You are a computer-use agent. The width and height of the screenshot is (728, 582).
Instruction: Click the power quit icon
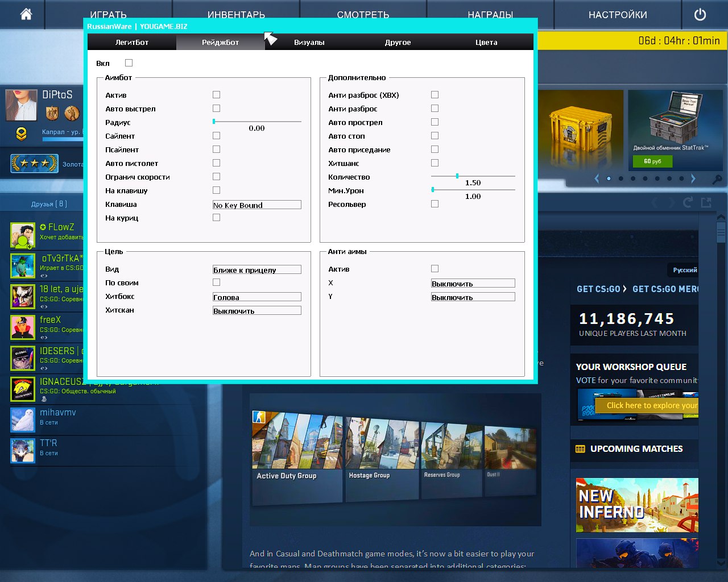tap(700, 15)
